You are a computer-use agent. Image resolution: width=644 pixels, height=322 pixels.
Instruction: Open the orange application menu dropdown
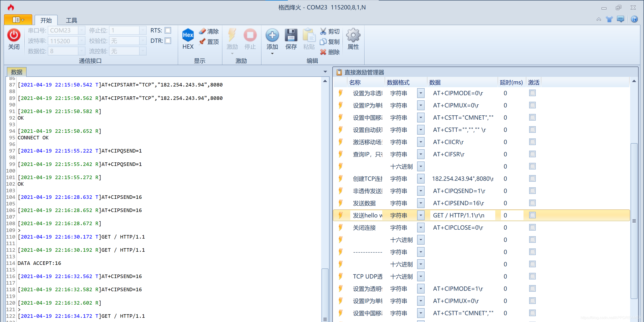tap(18, 20)
